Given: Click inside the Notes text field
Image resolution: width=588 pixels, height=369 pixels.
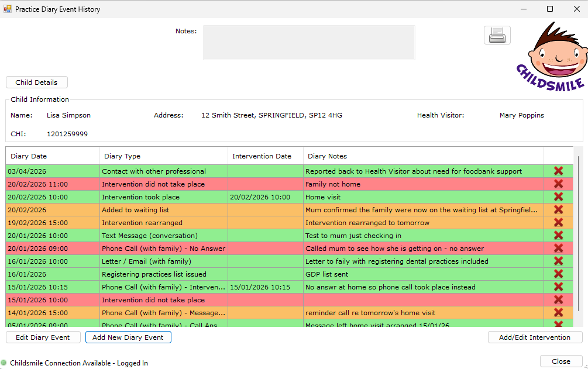Looking at the screenshot, I should (309, 43).
